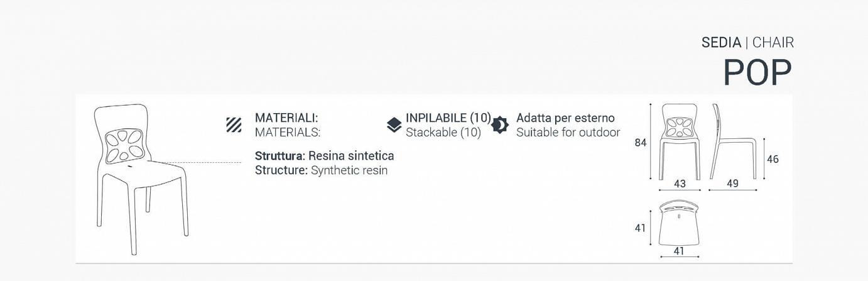Click the 46 seat height label
Viewport: 868px width, 281px height.
point(773,159)
